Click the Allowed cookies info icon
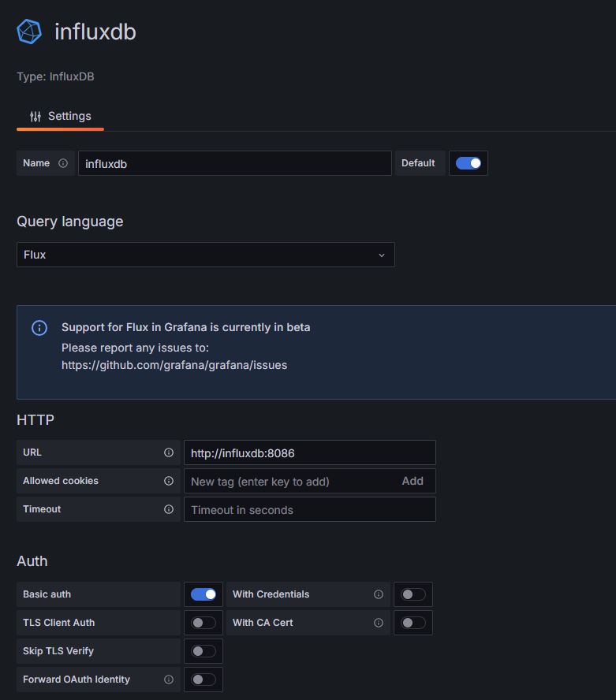This screenshot has width=616, height=700. pos(169,481)
